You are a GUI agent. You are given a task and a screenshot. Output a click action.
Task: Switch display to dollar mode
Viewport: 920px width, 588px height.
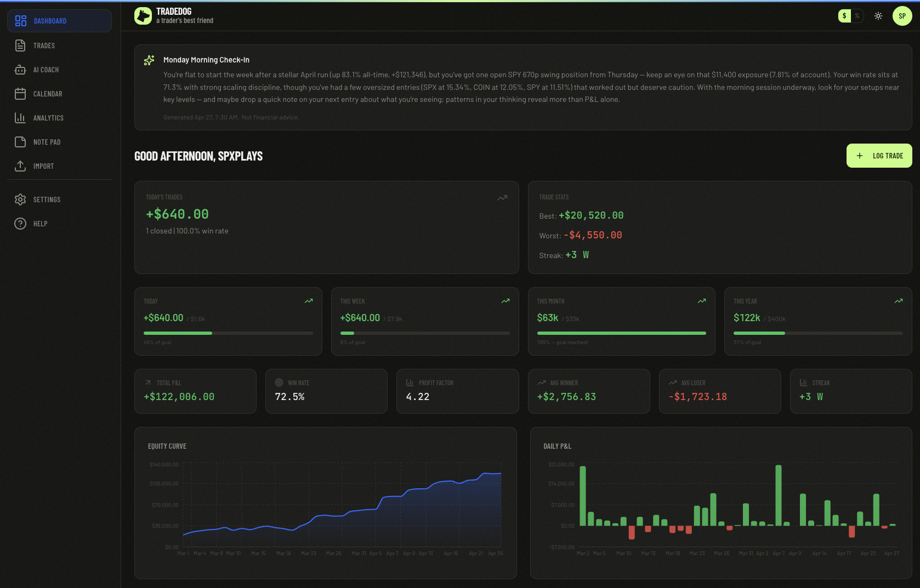(844, 16)
